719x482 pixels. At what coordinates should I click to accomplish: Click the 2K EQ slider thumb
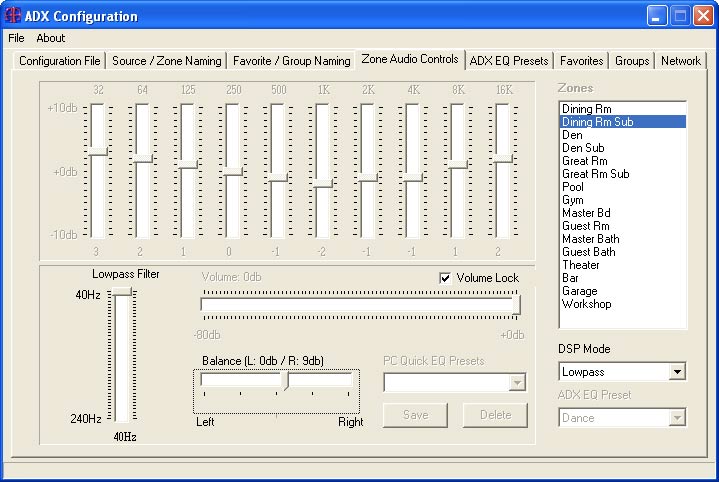(368, 177)
